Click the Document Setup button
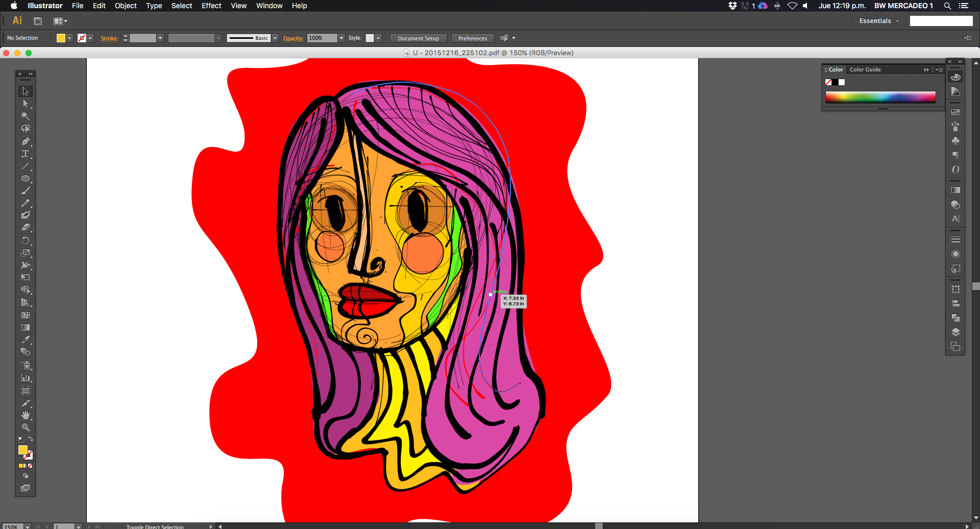 click(x=418, y=38)
